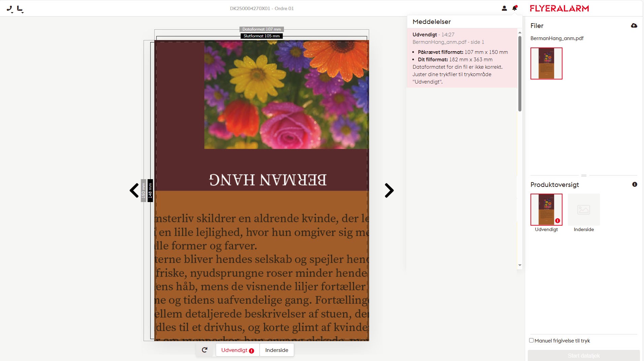
Task: Click the Meddelelser scrollbar down arrow
Action: [x=520, y=265]
